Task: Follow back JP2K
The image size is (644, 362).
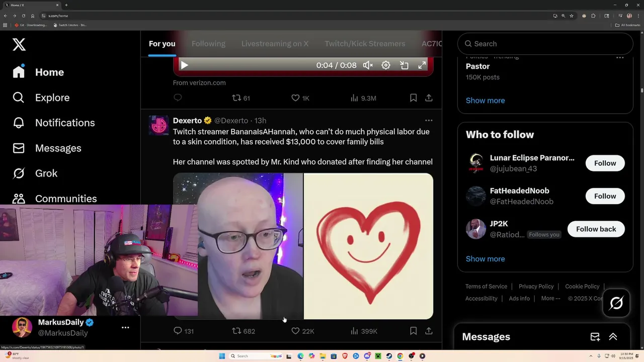Action: tap(596, 229)
